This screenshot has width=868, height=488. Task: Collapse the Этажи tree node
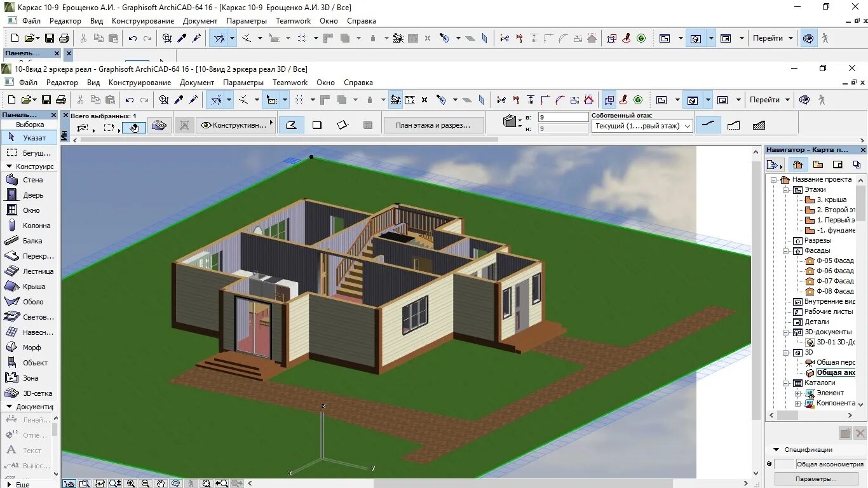pos(786,189)
